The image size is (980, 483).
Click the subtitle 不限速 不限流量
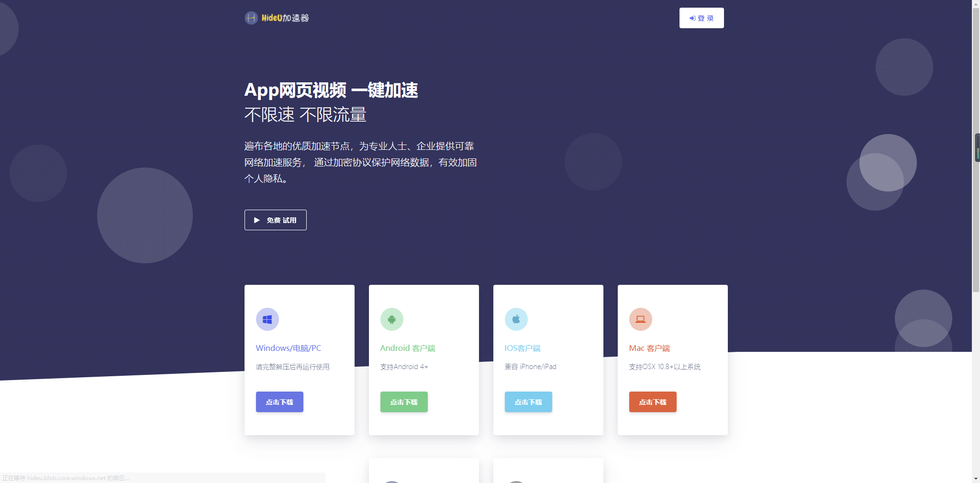click(x=305, y=114)
